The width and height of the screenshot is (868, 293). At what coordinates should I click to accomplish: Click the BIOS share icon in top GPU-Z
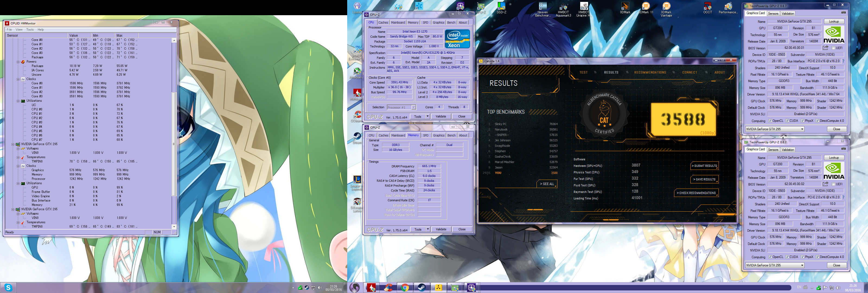click(825, 48)
